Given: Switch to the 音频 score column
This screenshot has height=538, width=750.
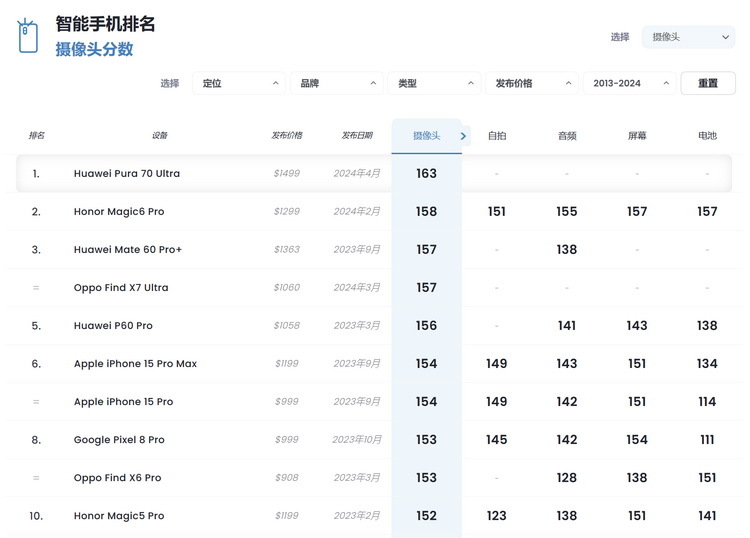Looking at the screenshot, I should (567, 136).
